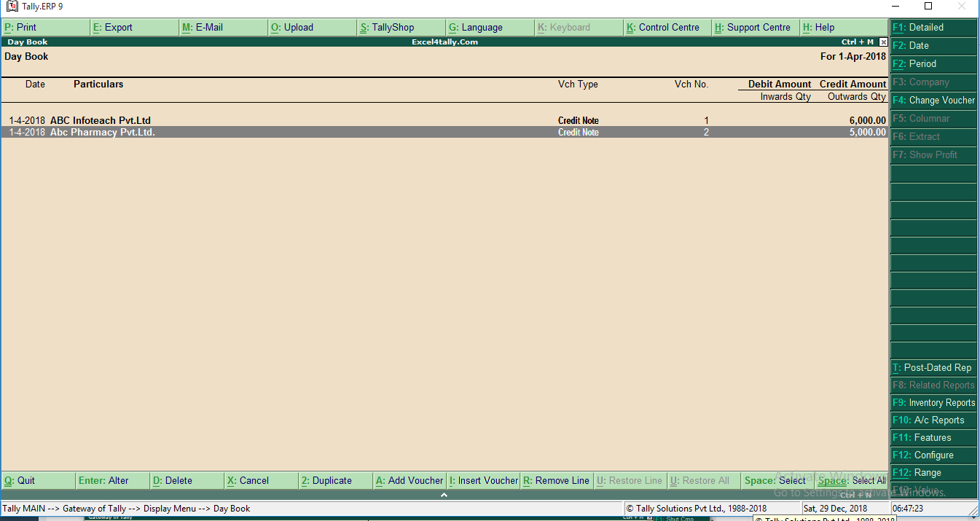
Task: Click R: Remove Line button
Action: (557, 481)
